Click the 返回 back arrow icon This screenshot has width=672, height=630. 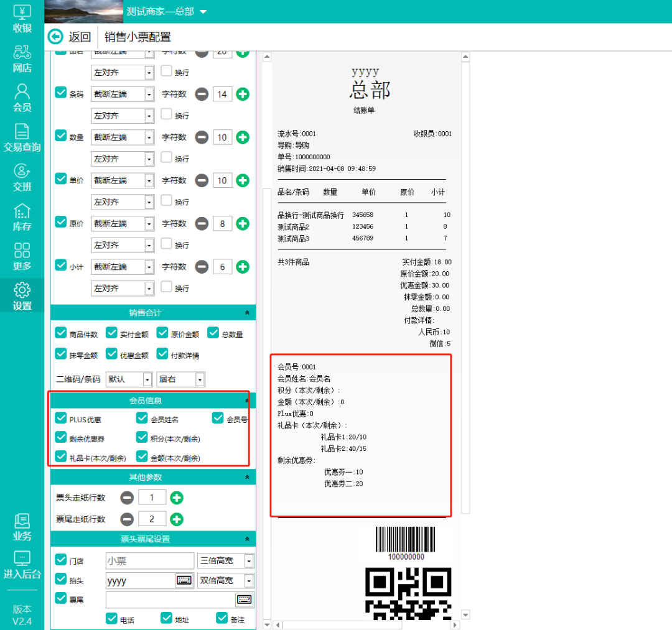55,37
